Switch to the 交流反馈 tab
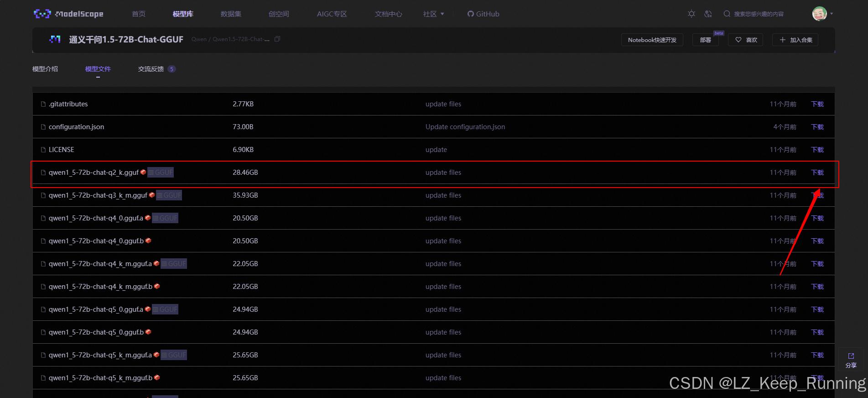Viewport: 868px width, 398px height. (x=156, y=69)
